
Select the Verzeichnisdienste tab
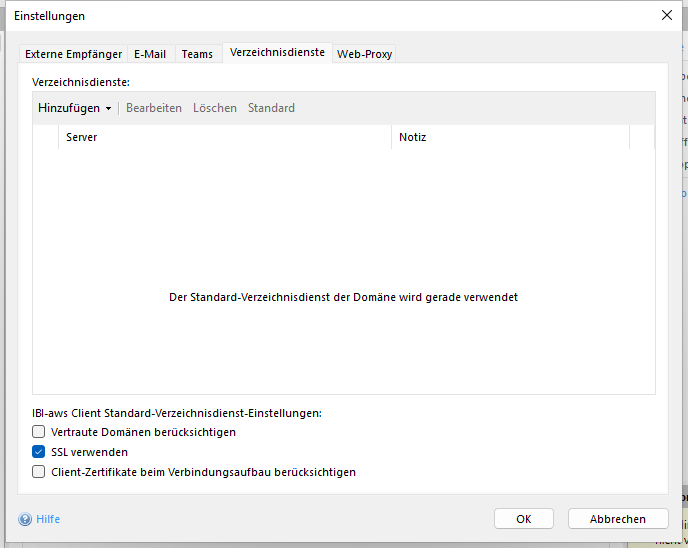click(277, 52)
